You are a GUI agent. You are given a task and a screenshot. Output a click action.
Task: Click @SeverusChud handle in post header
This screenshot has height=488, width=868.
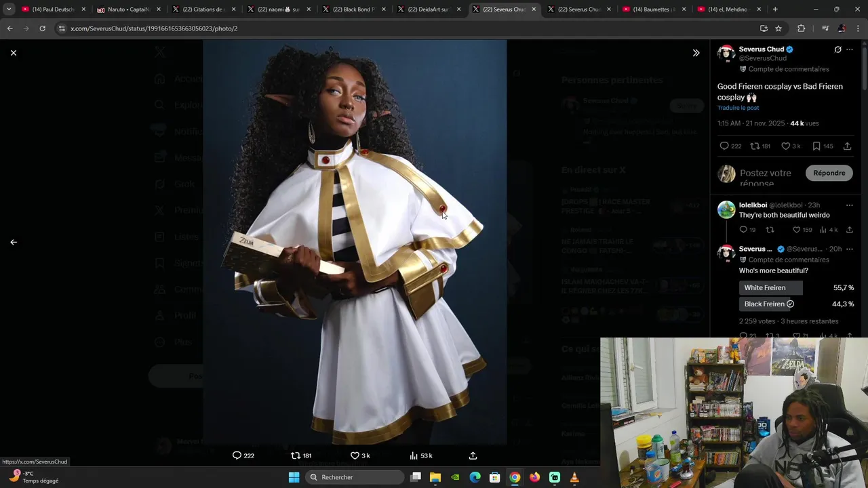coord(762,58)
